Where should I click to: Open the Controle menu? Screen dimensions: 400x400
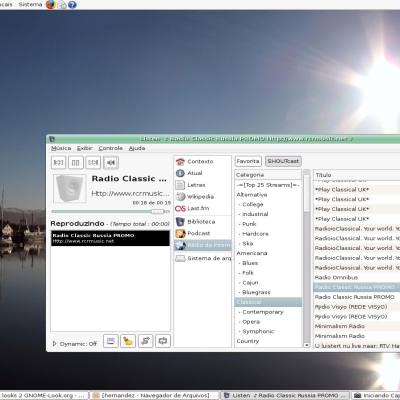coord(110,148)
